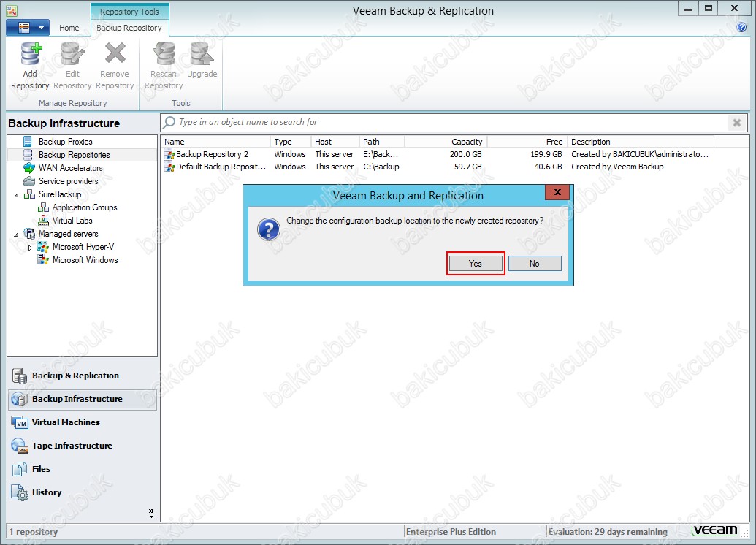756x545 pixels.
Task: Select the Repository Tools contextual tab
Action: pos(129,12)
